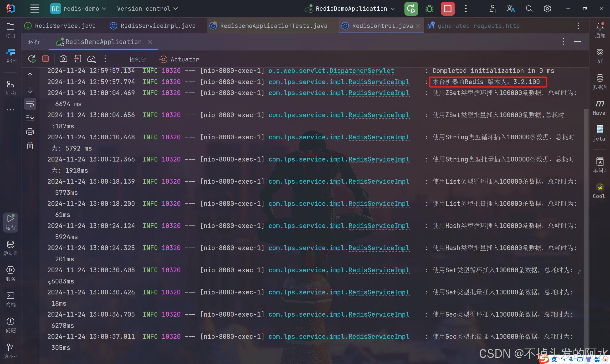Open the jclasslib panel
This screenshot has width=610, height=364.
coord(600,133)
